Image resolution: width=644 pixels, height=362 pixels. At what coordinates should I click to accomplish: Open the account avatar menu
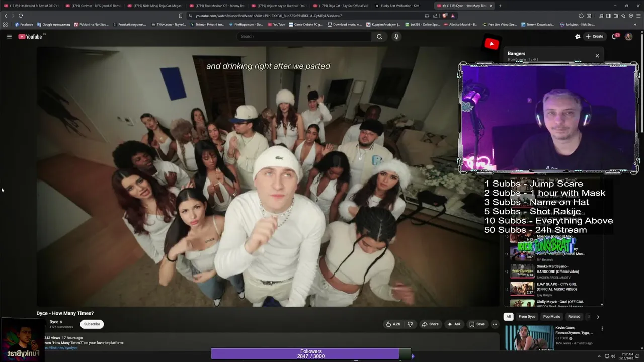[628, 36]
